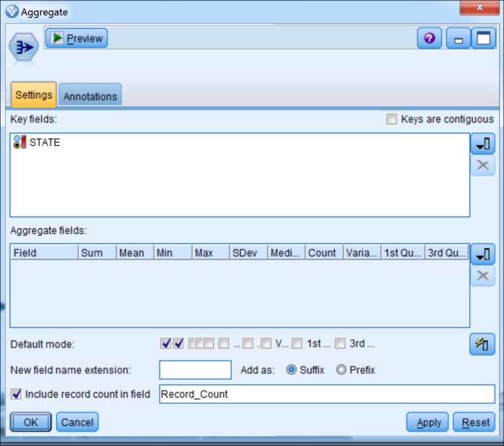Click the 1st Qu... column header
The height and width of the screenshot is (446, 504).
403,252
